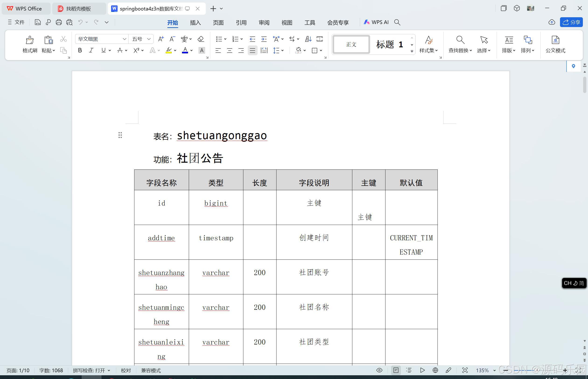The image size is (588, 379).
Task: Click the increase indent icon
Action: [x=264, y=39]
